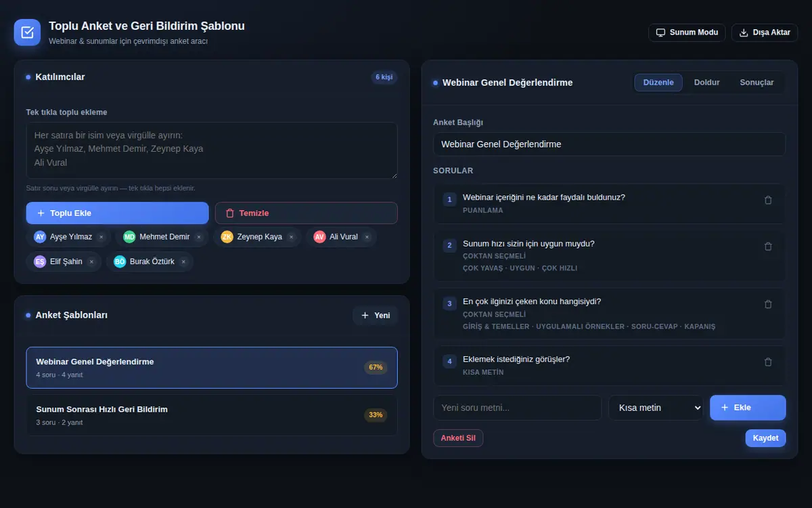This screenshot has width=812, height=508.
Task: Click the survey app logo icon
Action: [27, 33]
